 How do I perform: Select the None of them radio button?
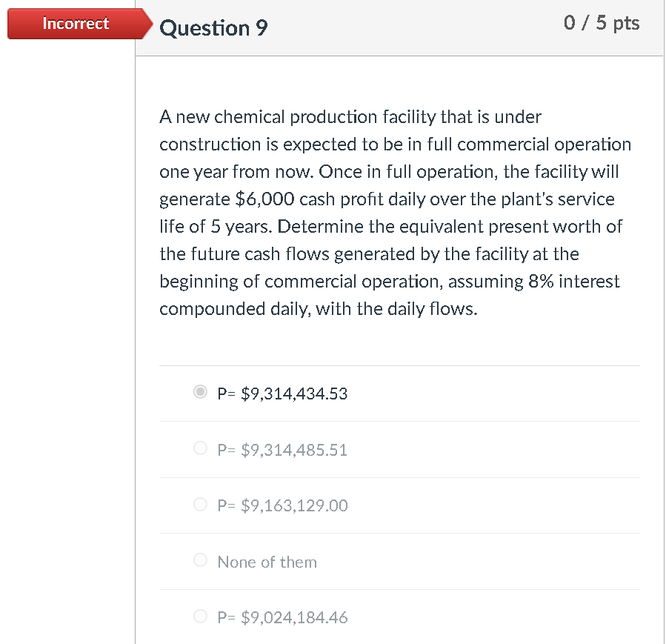pos(200,560)
